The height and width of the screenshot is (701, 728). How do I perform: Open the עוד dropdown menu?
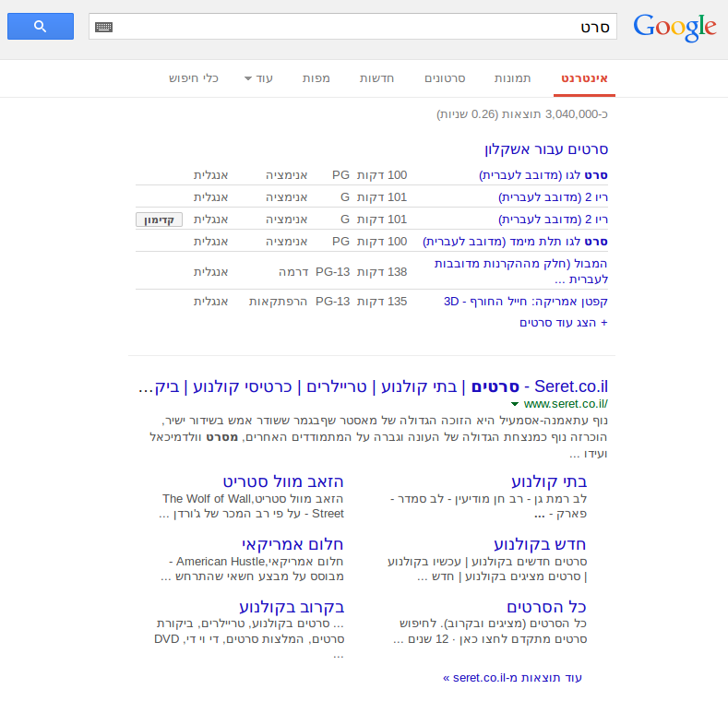pyautogui.click(x=259, y=78)
